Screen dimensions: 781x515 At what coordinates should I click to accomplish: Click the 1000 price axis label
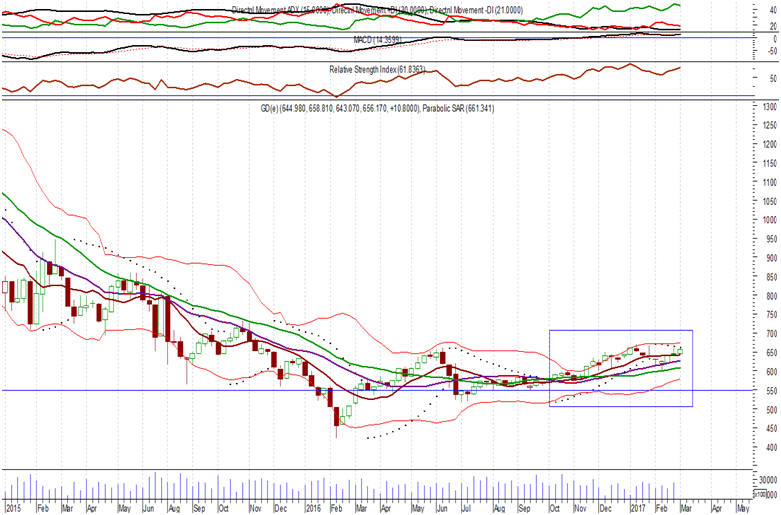(x=770, y=220)
